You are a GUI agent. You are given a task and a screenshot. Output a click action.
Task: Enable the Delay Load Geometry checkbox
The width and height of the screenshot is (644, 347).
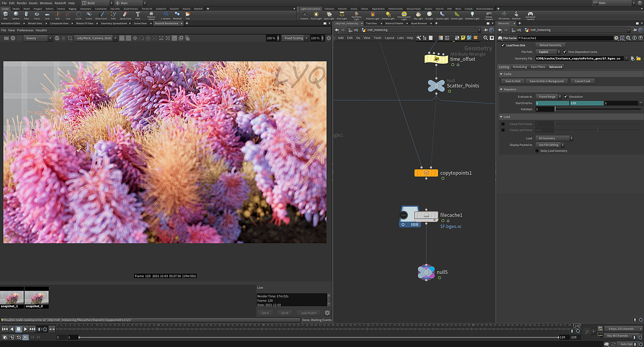(537, 151)
